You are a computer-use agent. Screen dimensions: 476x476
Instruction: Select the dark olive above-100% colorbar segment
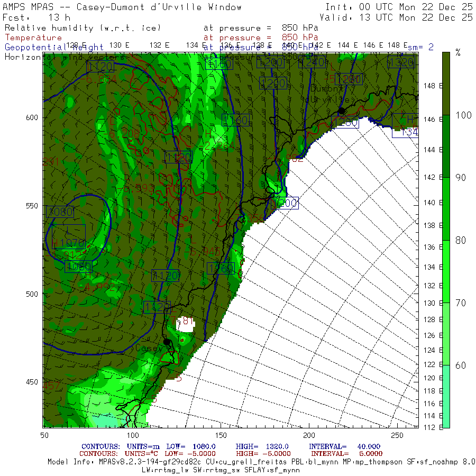(x=446, y=84)
